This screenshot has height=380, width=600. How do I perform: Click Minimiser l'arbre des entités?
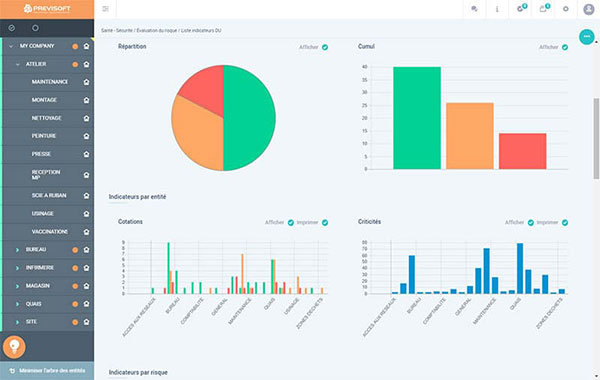coord(47,371)
